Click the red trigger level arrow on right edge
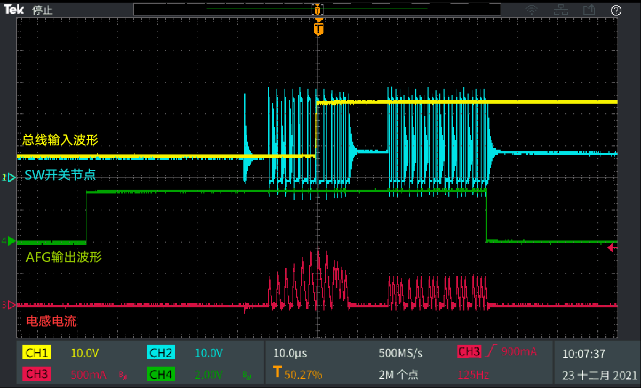Screen dimensions: 641x388 (x=612, y=247)
